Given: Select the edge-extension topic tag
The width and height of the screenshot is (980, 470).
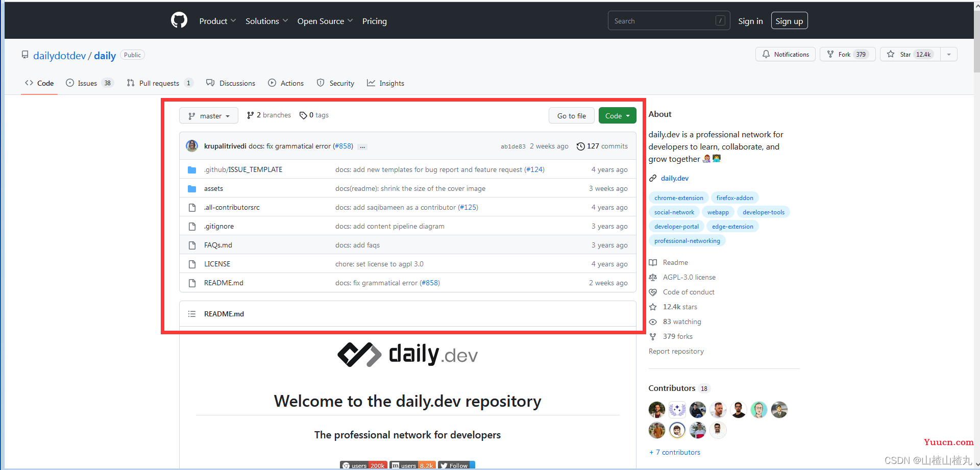Looking at the screenshot, I should tap(732, 227).
